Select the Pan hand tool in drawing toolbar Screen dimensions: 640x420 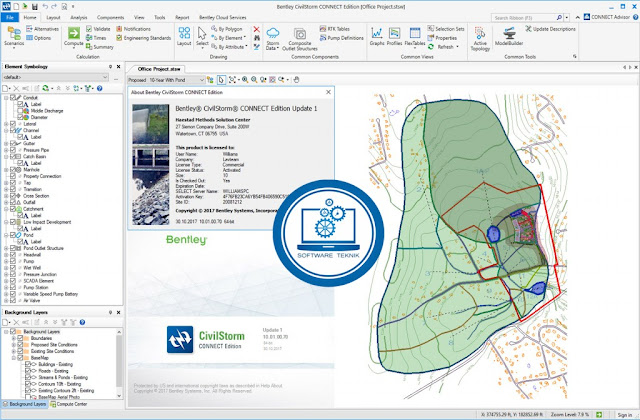(x=296, y=80)
